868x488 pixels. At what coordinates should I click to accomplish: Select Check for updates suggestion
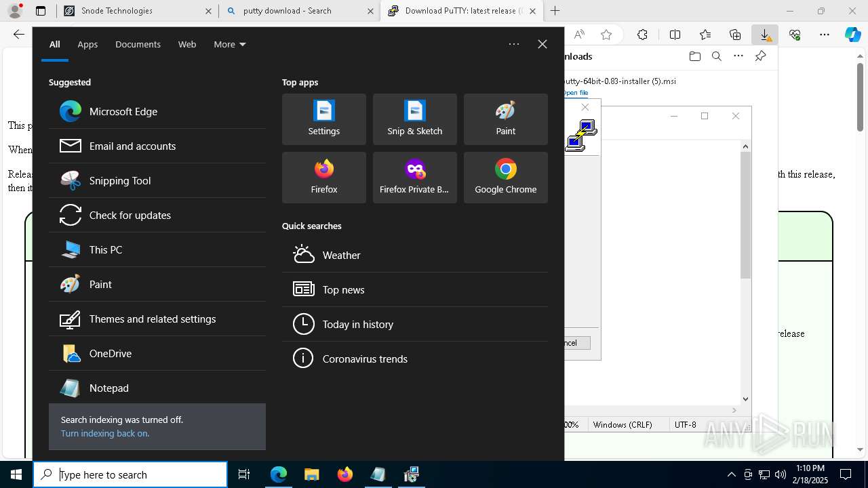[x=157, y=215]
